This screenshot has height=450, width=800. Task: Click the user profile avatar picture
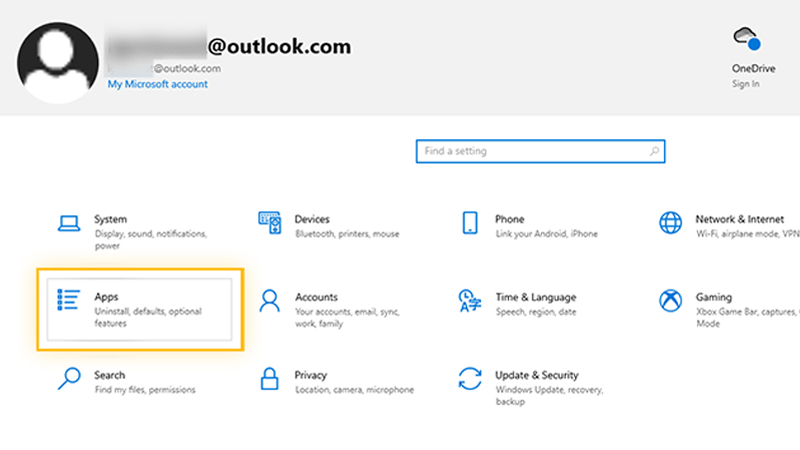[58, 62]
